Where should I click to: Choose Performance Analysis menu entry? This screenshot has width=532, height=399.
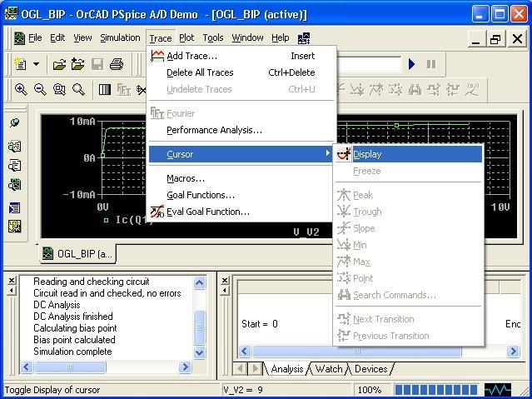[241, 130]
